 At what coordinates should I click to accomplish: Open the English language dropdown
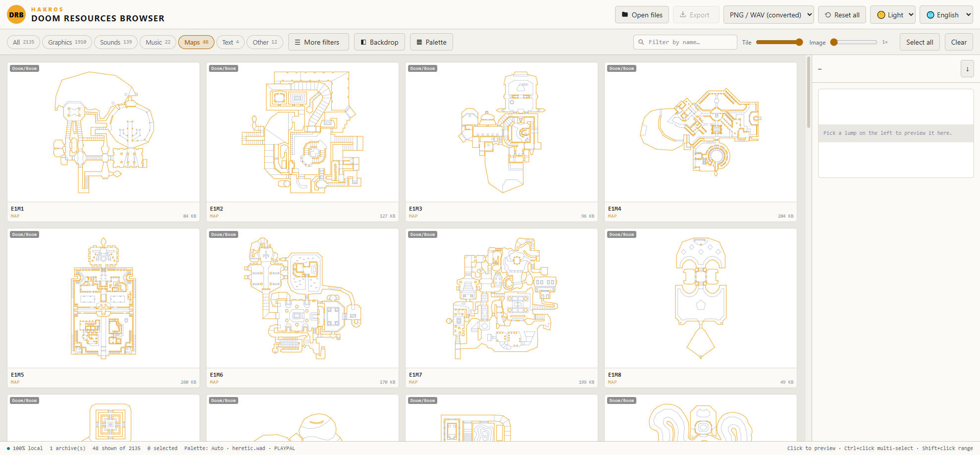pyautogui.click(x=946, y=15)
